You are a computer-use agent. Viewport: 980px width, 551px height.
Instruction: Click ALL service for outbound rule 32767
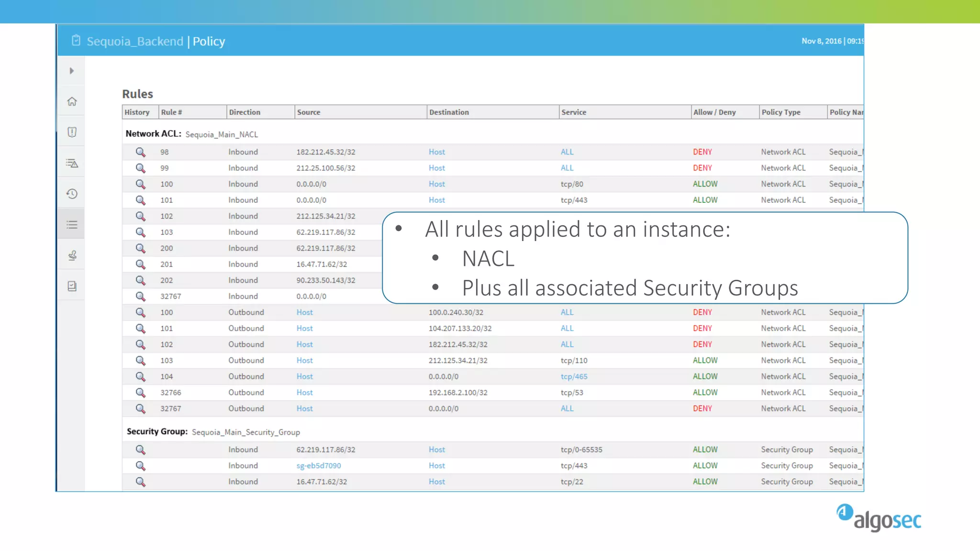click(x=567, y=408)
